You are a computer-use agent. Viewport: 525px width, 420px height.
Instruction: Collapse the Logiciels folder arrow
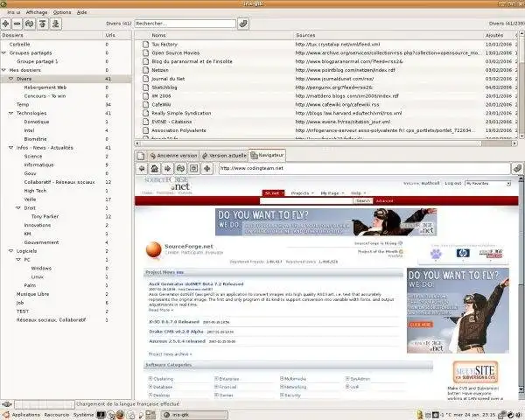pyautogui.click(x=11, y=251)
